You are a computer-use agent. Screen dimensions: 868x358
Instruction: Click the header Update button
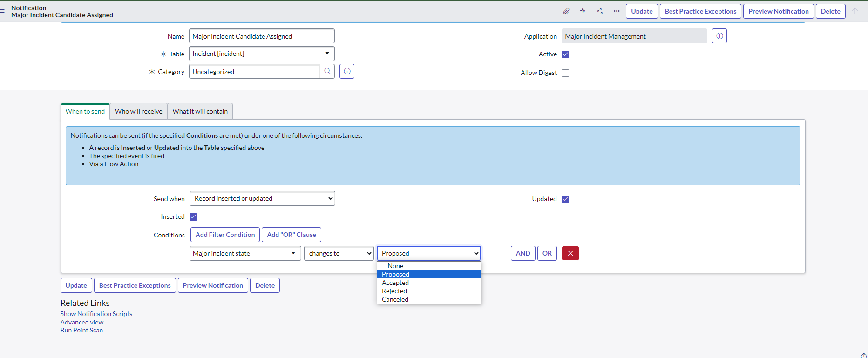pyautogui.click(x=642, y=11)
